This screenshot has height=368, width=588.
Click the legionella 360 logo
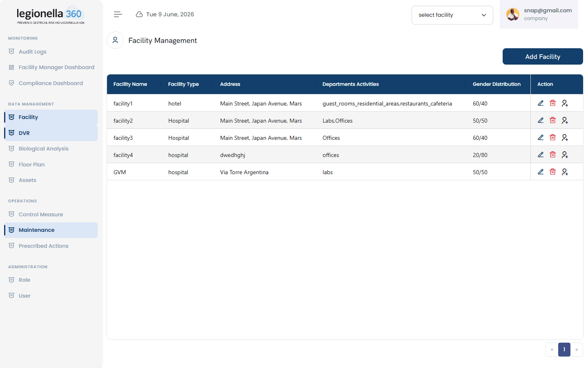coord(51,16)
